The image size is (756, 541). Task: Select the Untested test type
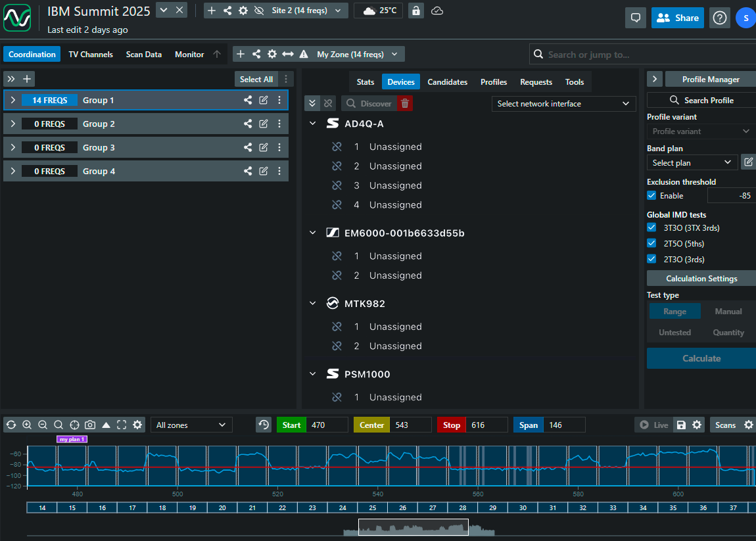click(x=674, y=333)
